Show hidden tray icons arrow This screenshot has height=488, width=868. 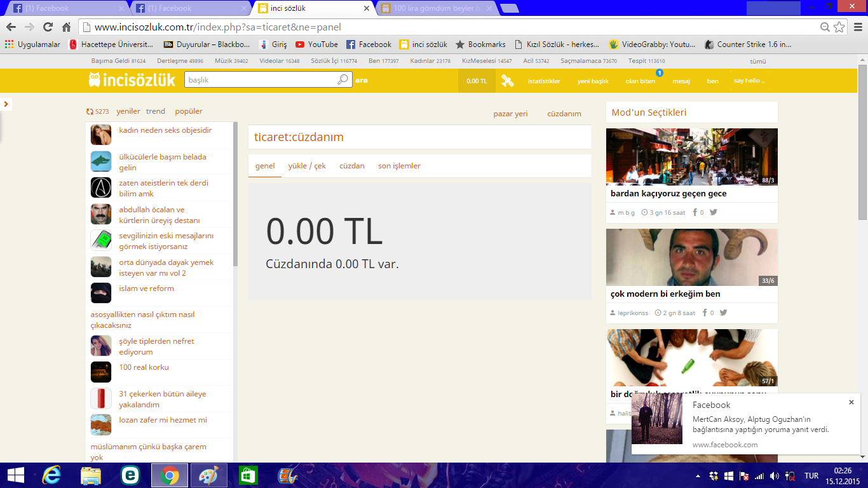click(698, 476)
